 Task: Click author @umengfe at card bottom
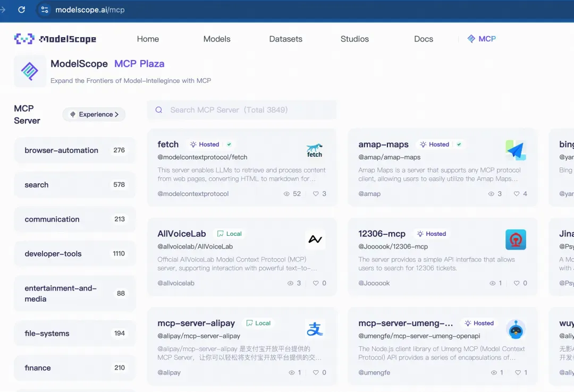(x=374, y=372)
